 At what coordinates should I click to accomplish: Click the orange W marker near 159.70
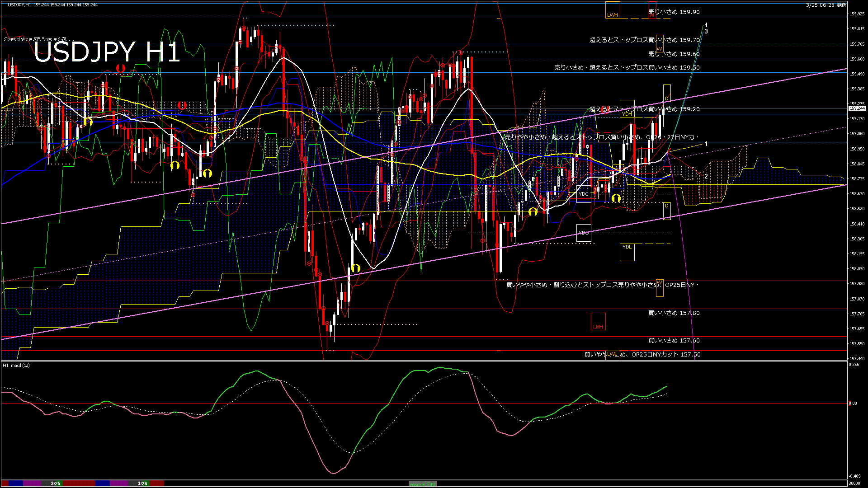(660, 48)
